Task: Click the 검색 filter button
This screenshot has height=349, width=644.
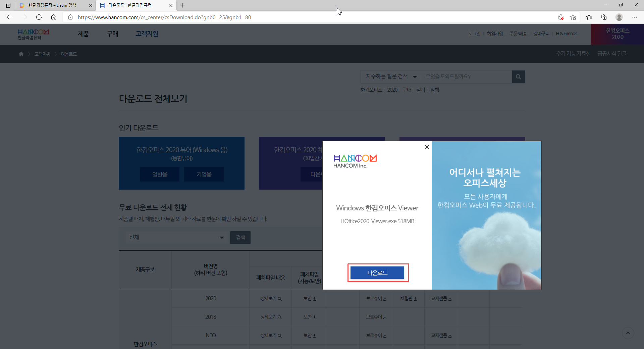Action: (240, 237)
